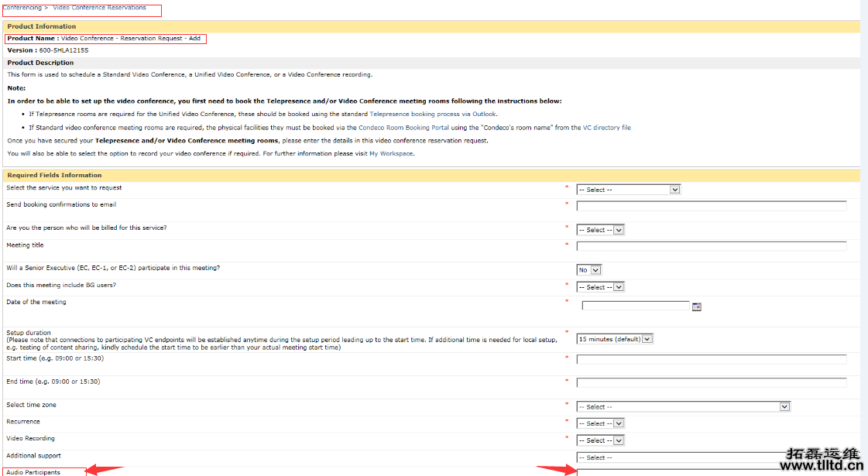The image size is (868, 476).
Task: Change the Senior Executive participation dropdown
Action: pyautogui.click(x=588, y=270)
